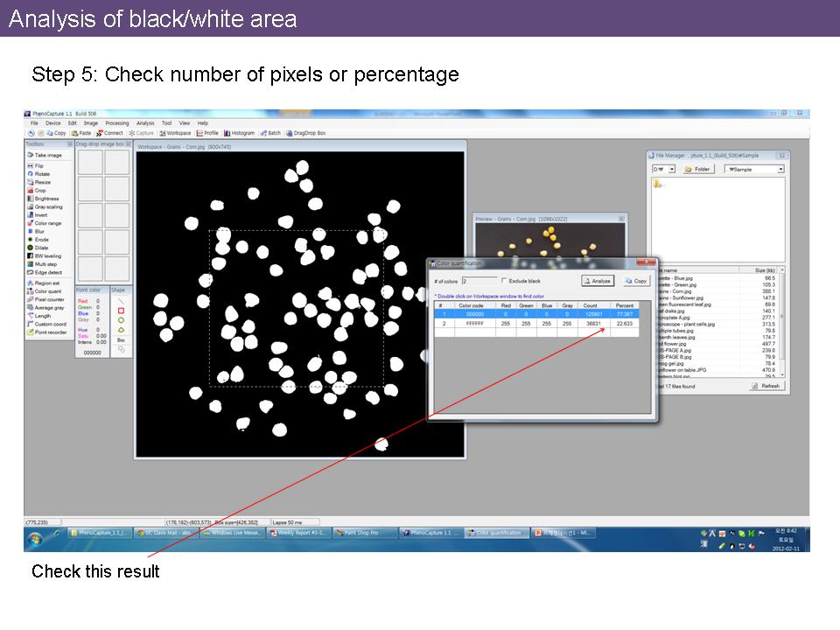
Task: Select the Color quant tool in Toolbox
Action: pos(47,291)
